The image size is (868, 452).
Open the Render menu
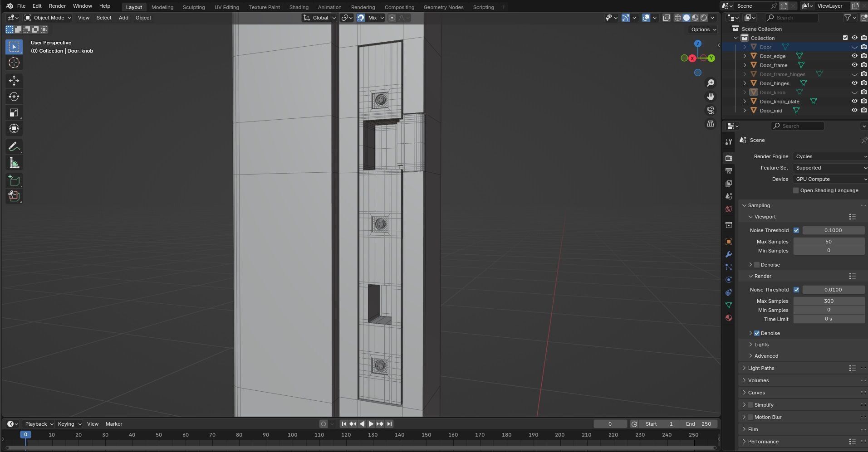(57, 6)
